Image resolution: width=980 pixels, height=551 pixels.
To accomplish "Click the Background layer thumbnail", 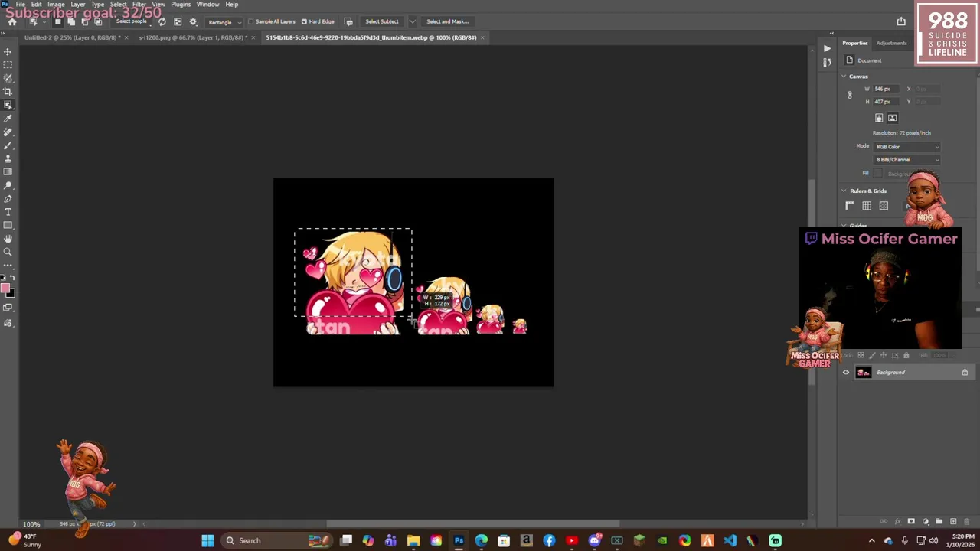I will click(864, 373).
